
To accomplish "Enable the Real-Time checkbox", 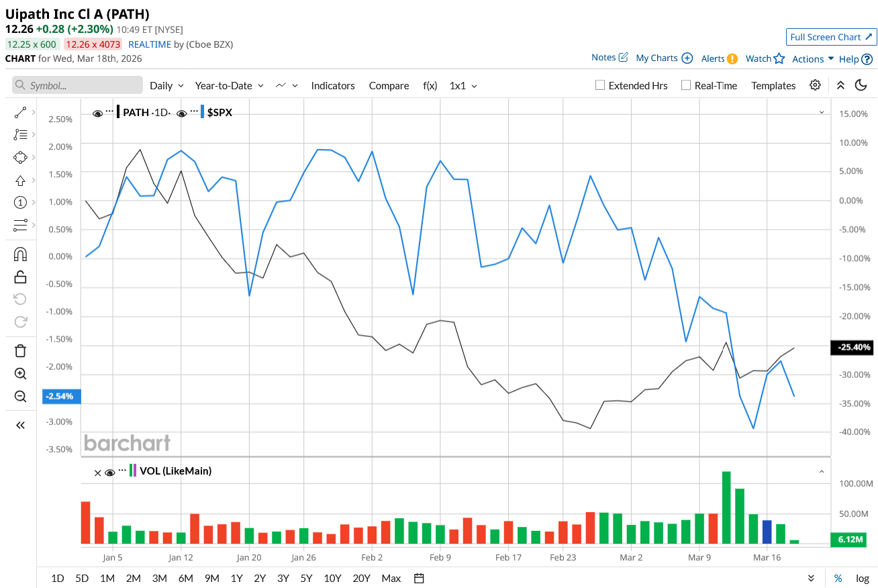I will [x=686, y=85].
